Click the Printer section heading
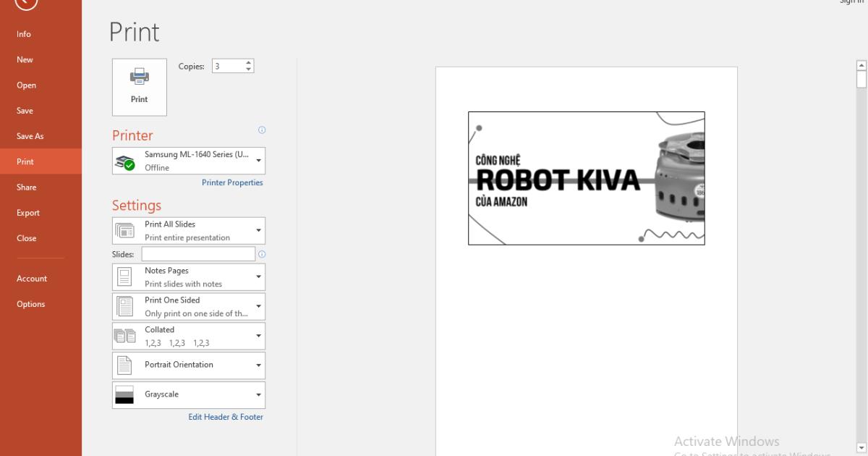 pos(132,135)
